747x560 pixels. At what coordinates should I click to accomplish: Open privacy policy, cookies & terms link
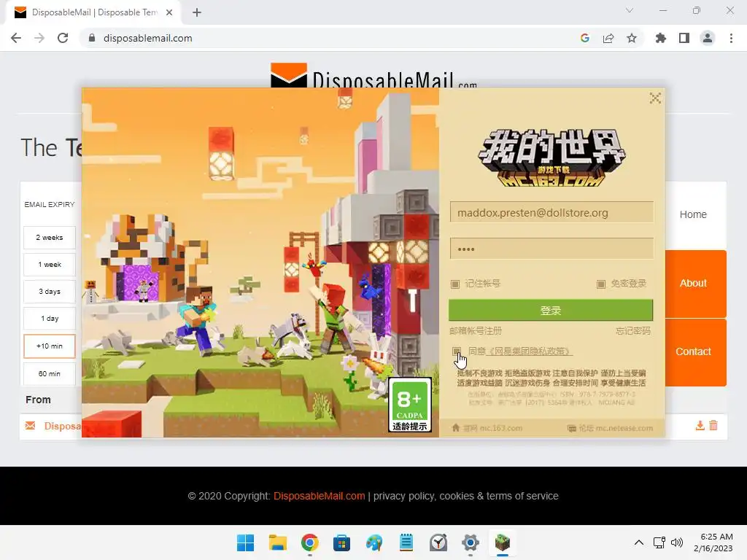click(x=466, y=496)
